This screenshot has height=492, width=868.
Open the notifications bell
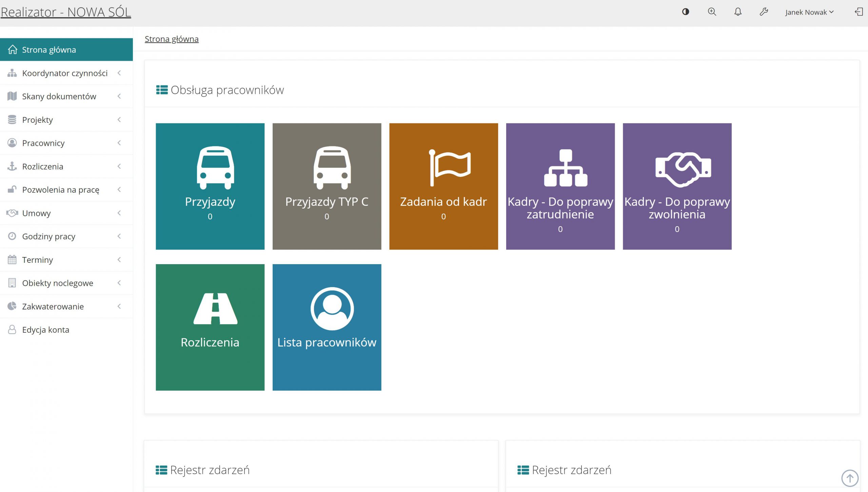pos(738,12)
